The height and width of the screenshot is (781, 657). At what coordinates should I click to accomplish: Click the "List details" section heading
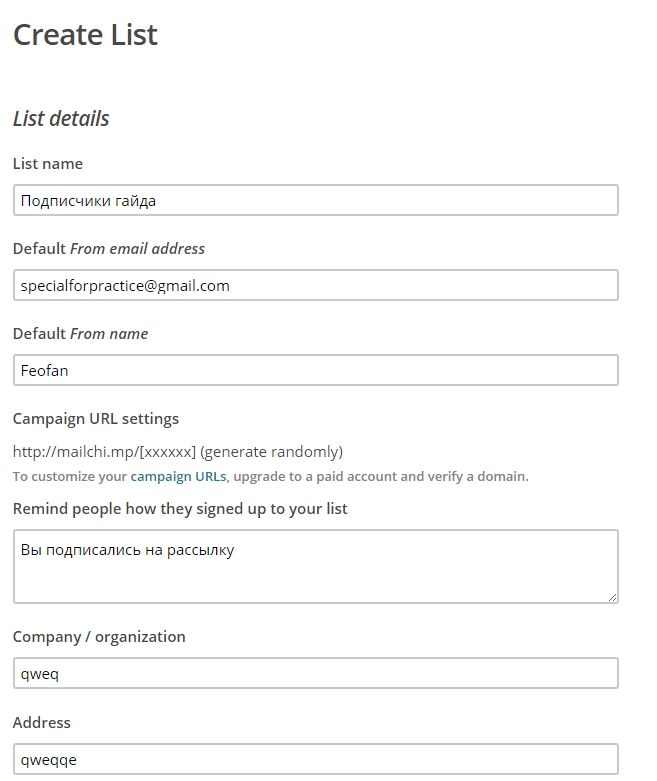click(61, 118)
